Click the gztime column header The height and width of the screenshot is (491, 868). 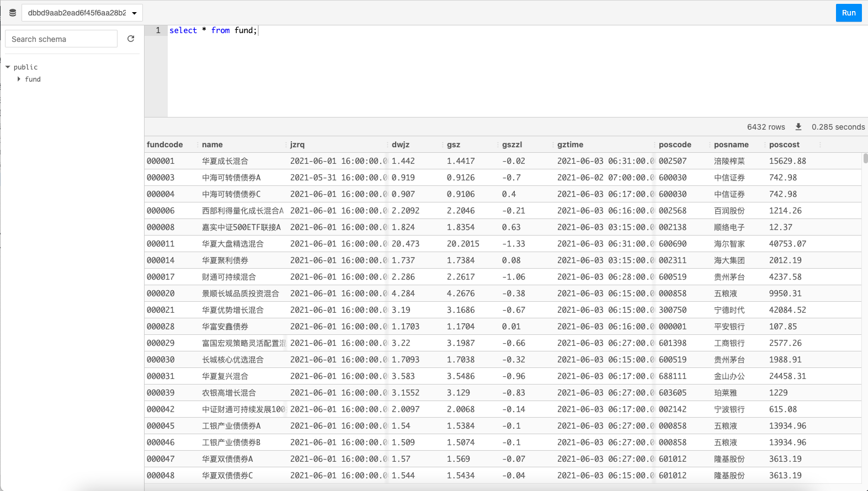coord(570,145)
